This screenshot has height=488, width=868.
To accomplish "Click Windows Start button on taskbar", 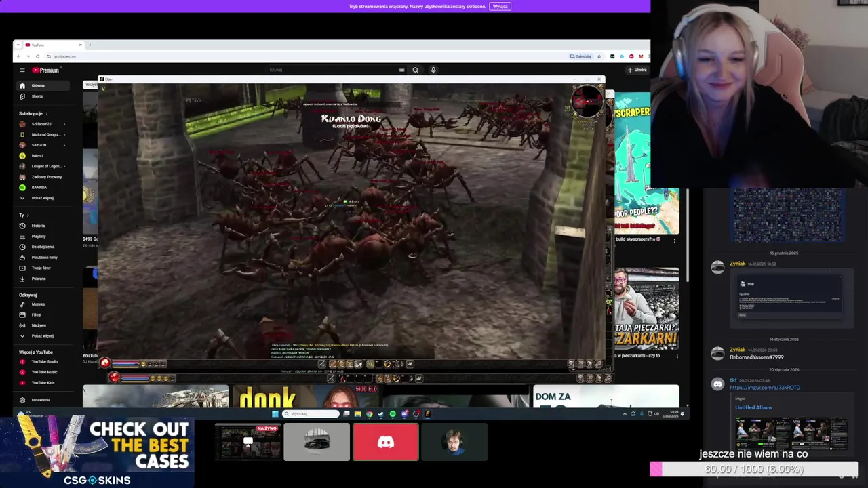I will (x=275, y=413).
